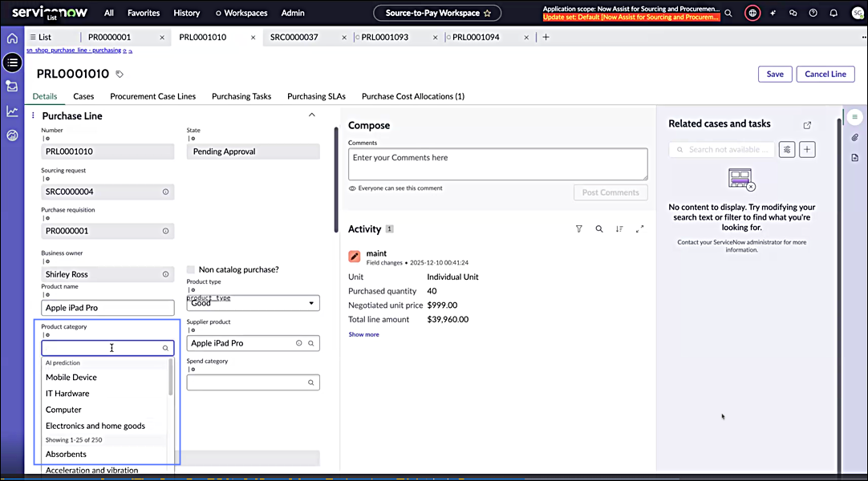Open the attachments paperclip icon on right rail
This screenshot has width=868, height=481.
tap(855, 137)
